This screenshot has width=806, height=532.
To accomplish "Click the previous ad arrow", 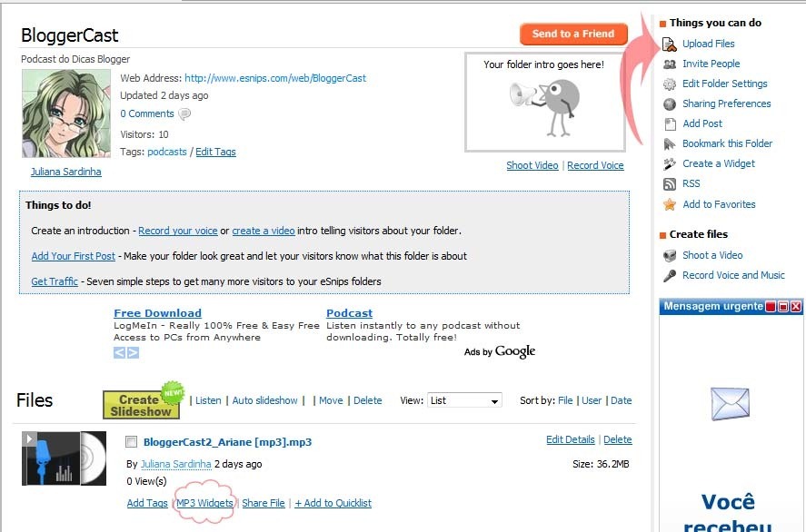I will 119,352.
